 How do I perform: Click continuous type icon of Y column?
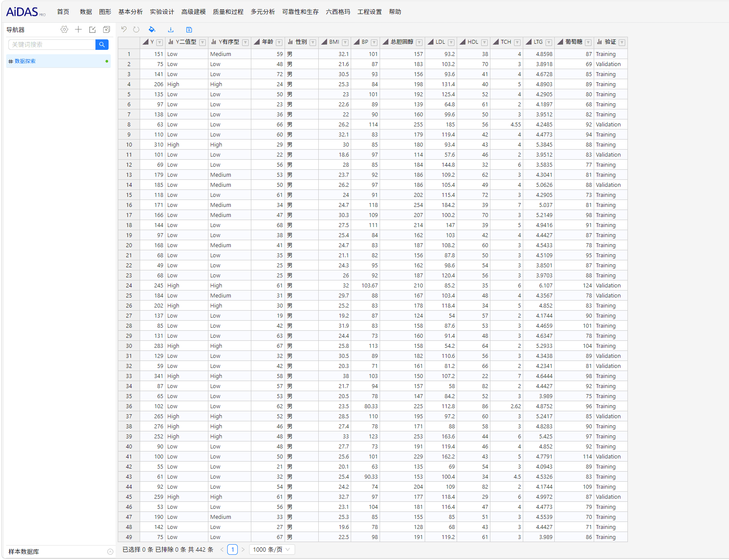[x=145, y=42]
